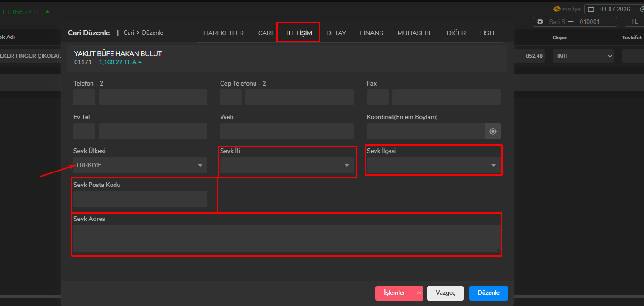Screen dimensions: 644x306
Task: Open the İMH depo dropdown
Action: point(583,56)
